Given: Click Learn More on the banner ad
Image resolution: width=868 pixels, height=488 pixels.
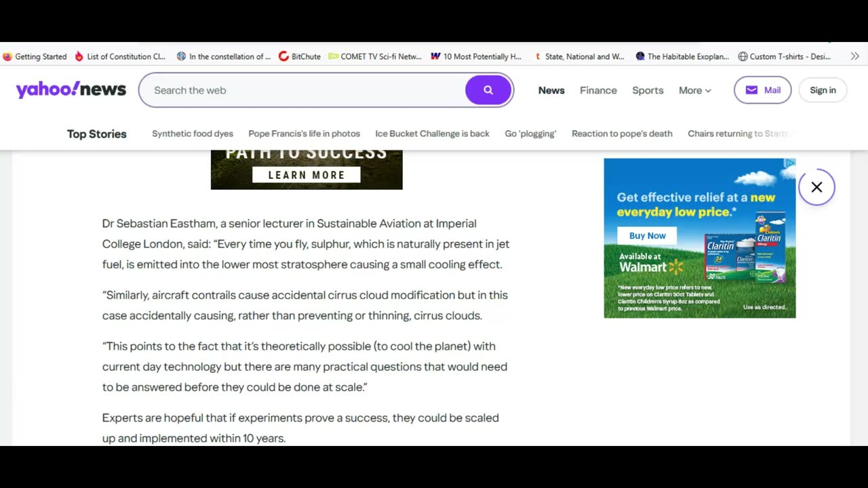Looking at the screenshot, I should pos(307,175).
